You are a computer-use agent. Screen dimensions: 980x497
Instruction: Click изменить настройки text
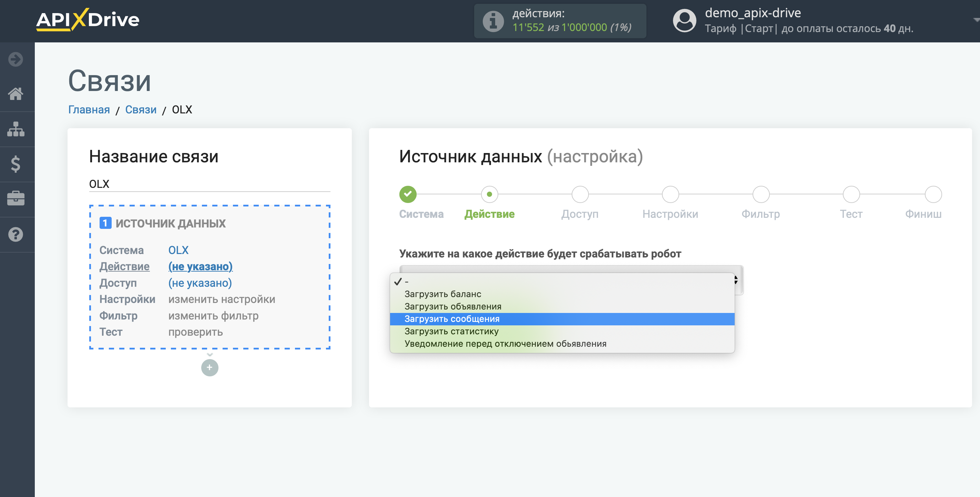222,299
